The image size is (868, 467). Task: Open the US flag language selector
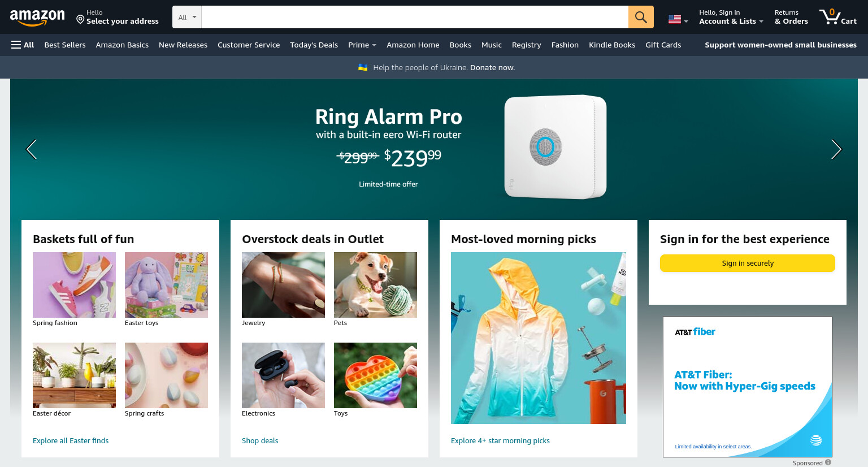(x=678, y=19)
